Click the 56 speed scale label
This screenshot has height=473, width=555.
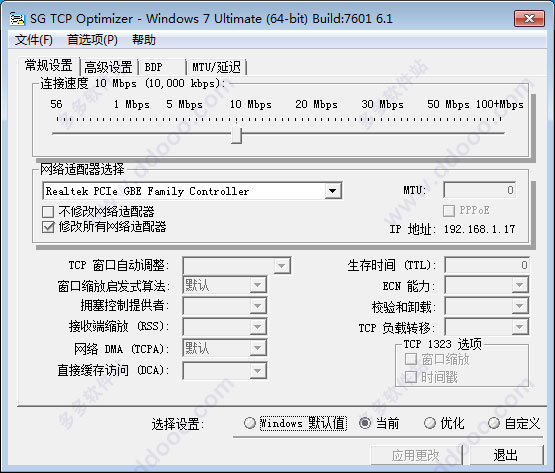coord(56,104)
